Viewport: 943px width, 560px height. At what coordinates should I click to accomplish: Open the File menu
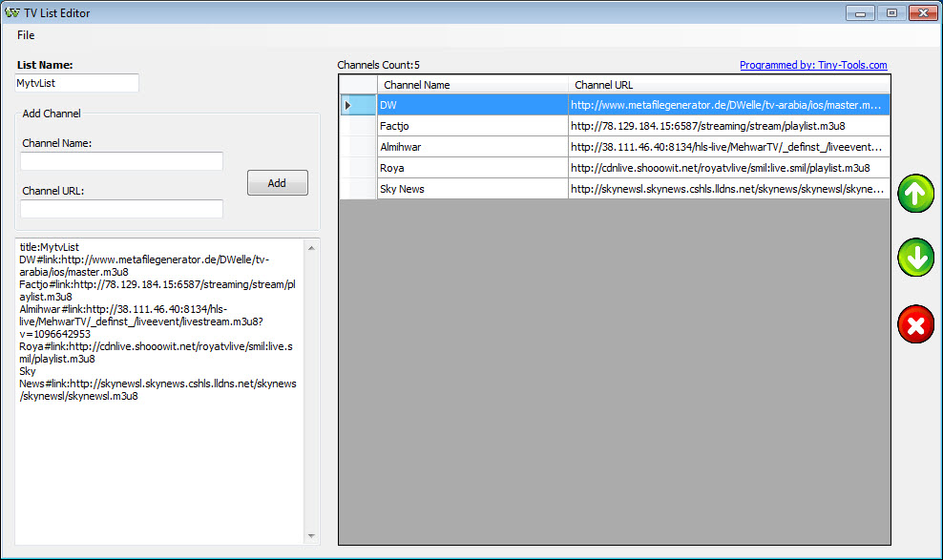tap(26, 35)
